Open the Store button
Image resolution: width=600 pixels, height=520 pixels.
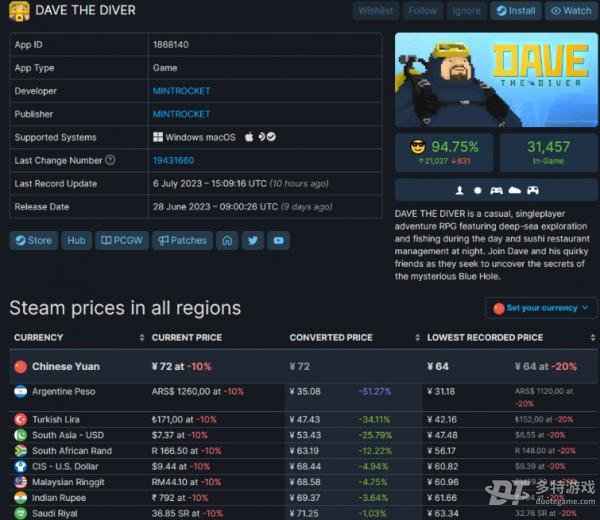click(x=34, y=241)
